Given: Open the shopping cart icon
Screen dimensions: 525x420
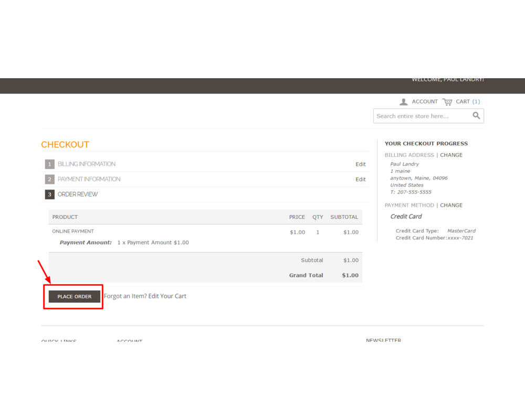Looking at the screenshot, I should pos(447,102).
